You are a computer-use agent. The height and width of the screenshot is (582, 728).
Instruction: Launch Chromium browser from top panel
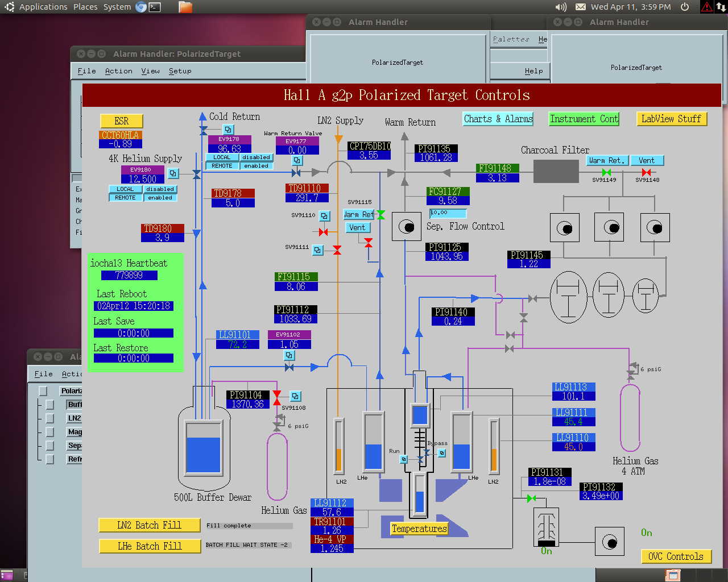[x=141, y=7]
